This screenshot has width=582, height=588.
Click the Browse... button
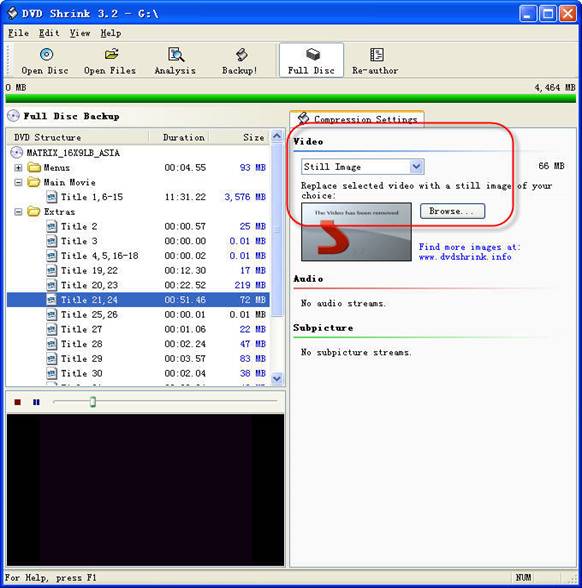(x=452, y=211)
